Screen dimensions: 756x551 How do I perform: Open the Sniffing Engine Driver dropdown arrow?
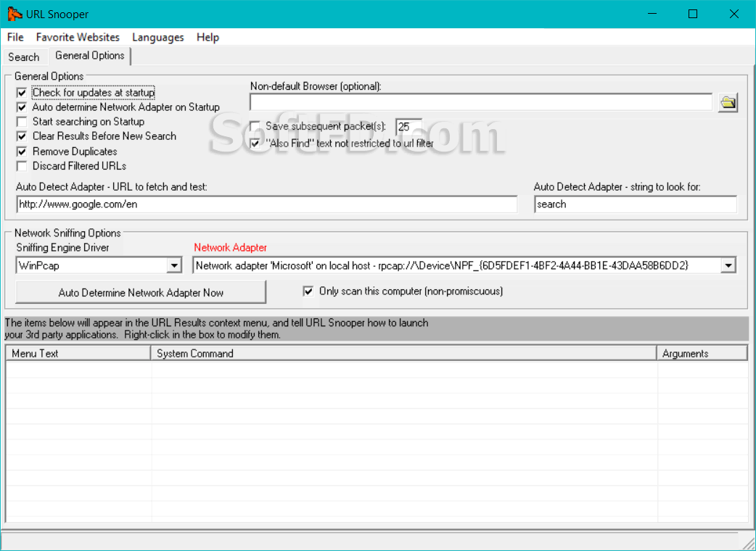[174, 265]
